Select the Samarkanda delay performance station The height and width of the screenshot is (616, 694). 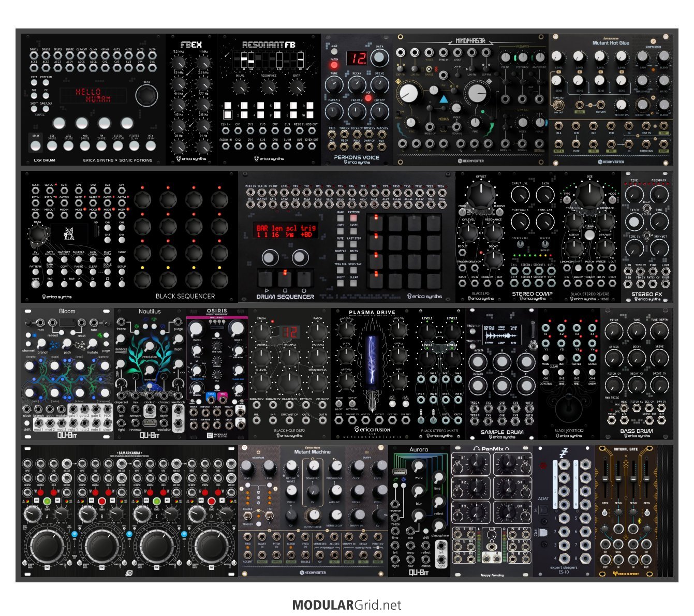(x=129, y=511)
